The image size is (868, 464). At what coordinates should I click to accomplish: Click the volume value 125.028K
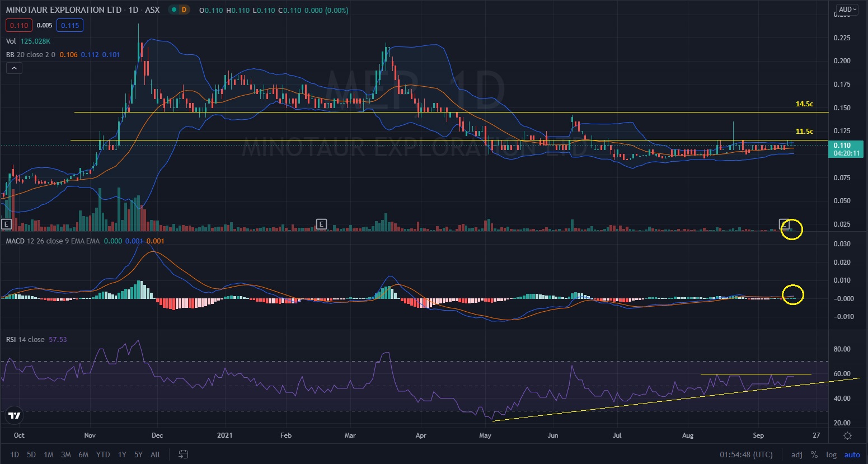[x=36, y=41]
